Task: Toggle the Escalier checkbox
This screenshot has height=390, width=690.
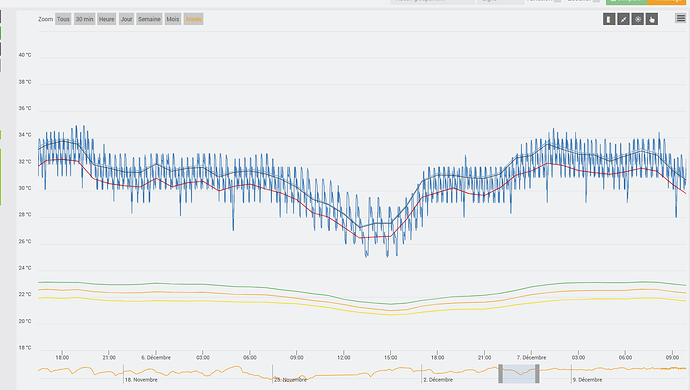Action: (596, 1)
